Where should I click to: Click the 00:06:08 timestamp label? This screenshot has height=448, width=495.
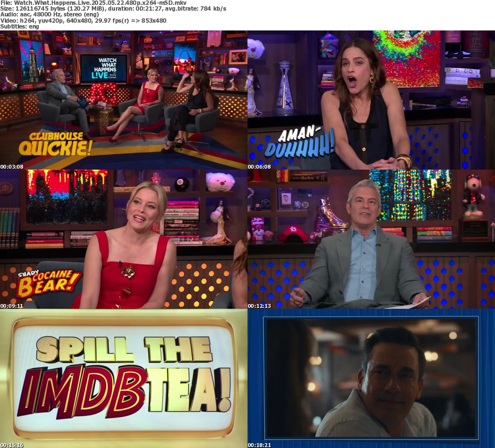click(259, 167)
